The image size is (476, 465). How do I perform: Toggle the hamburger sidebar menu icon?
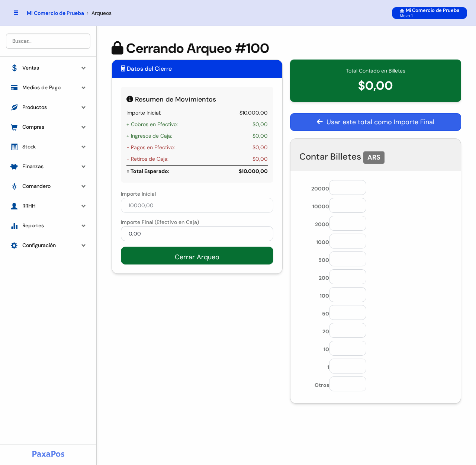click(16, 13)
